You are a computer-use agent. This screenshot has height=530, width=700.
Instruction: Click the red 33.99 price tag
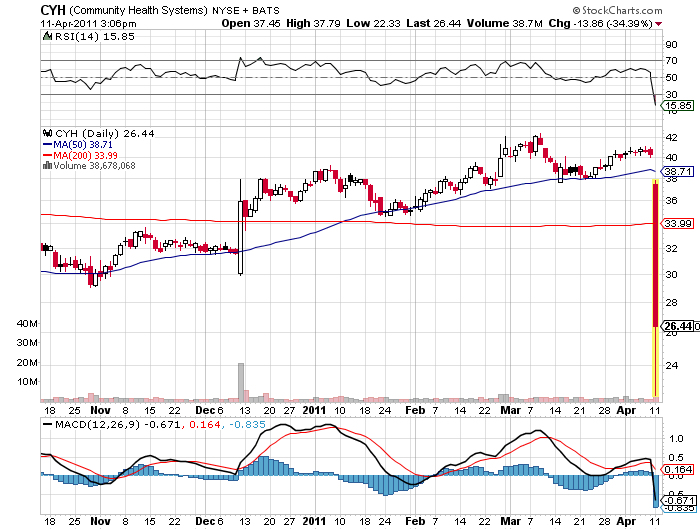[677, 223]
